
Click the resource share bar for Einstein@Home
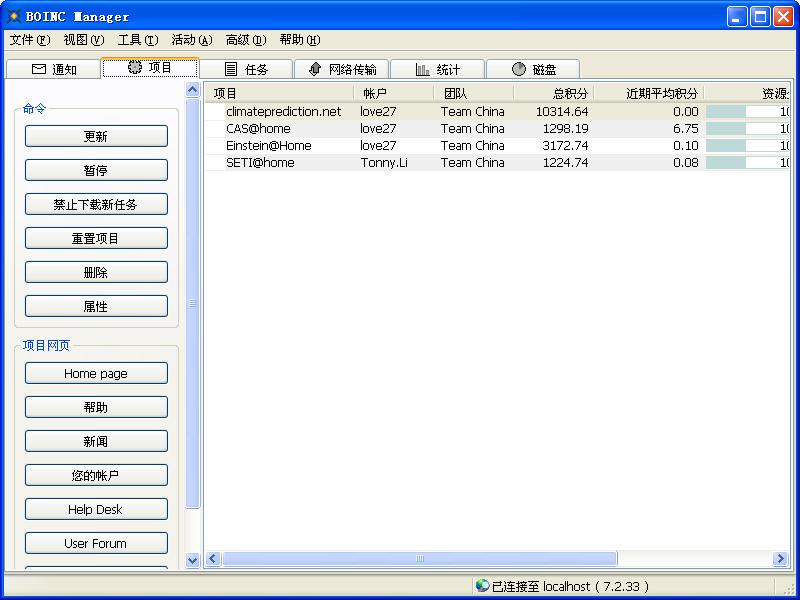point(747,145)
